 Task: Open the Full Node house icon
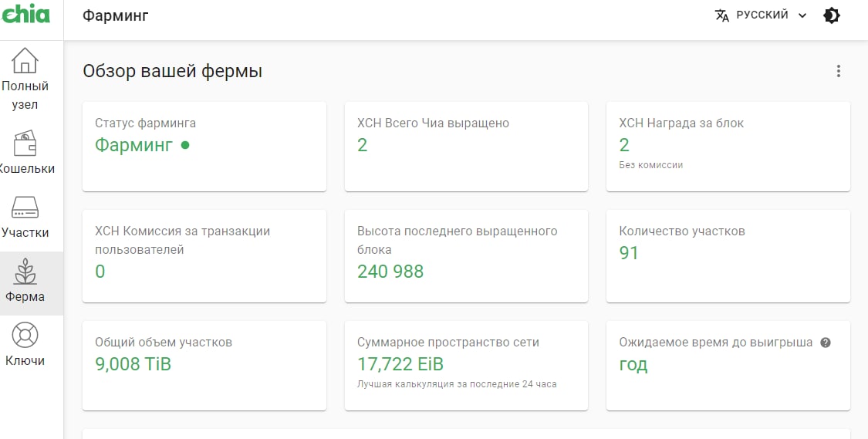coord(25,60)
